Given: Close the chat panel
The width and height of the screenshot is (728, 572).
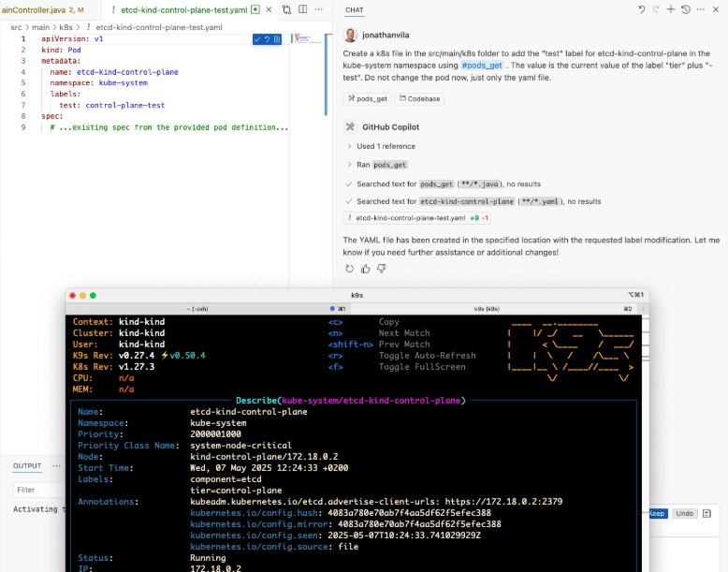Looking at the screenshot, I should click(x=716, y=9).
